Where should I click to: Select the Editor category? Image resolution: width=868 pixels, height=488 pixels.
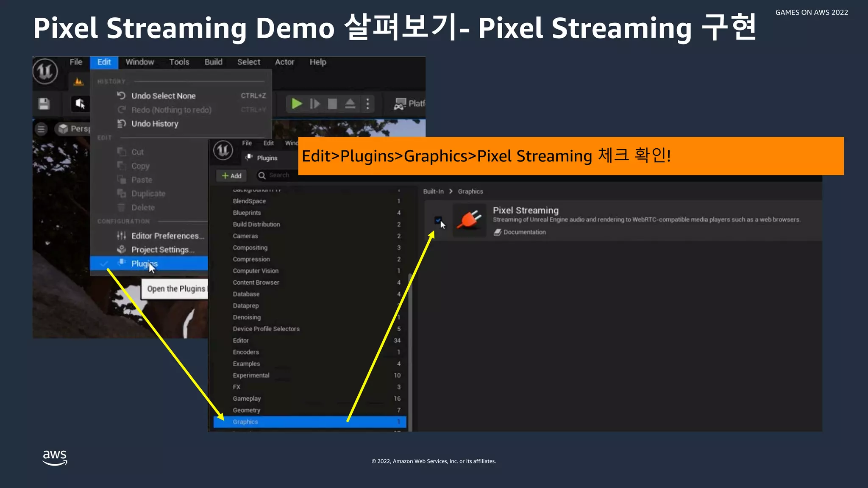click(309, 341)
